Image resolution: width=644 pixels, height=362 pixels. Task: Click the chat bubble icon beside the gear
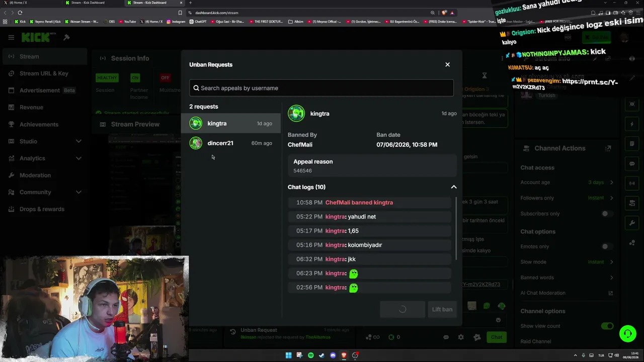pos(446,337)
